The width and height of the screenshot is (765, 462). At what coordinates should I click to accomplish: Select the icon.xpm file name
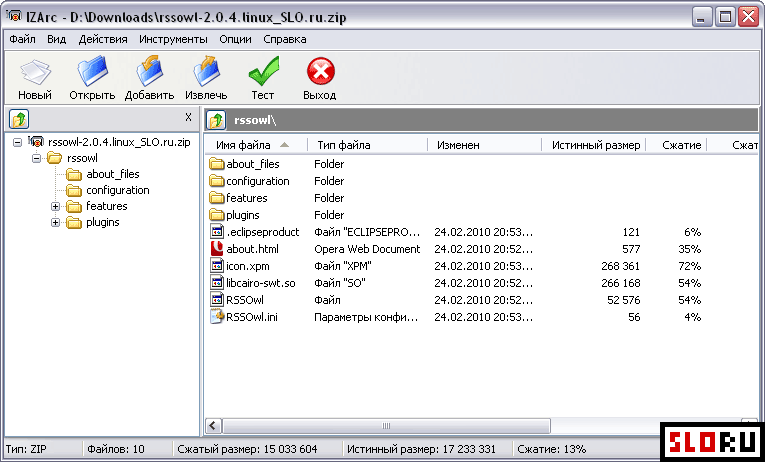click(x=247, y=266)
